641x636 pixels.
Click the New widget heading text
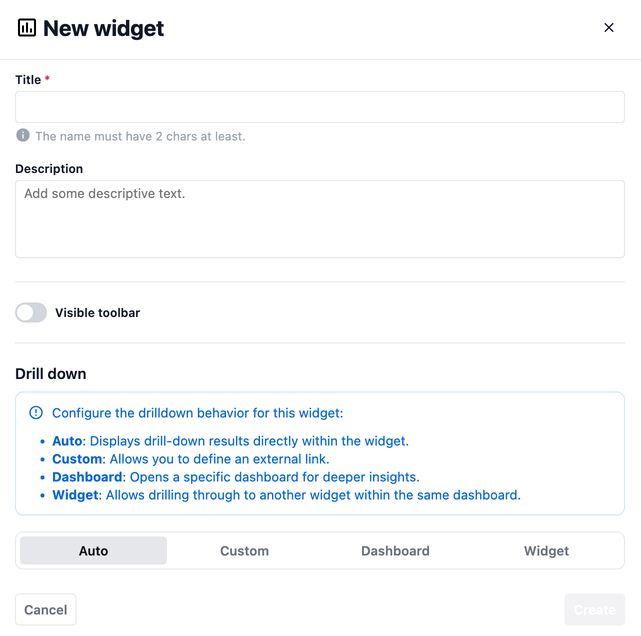click(103, 28)
